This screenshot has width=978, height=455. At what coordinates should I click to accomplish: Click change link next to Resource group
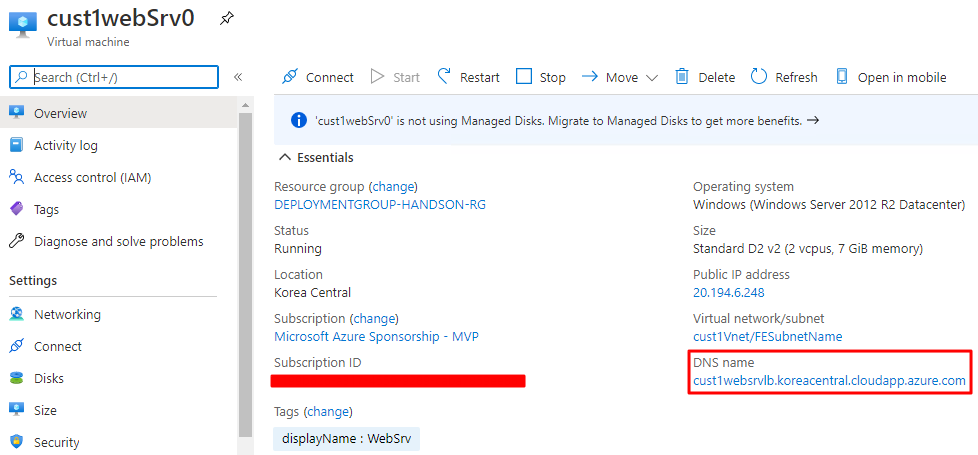click(x=393, y=186)
